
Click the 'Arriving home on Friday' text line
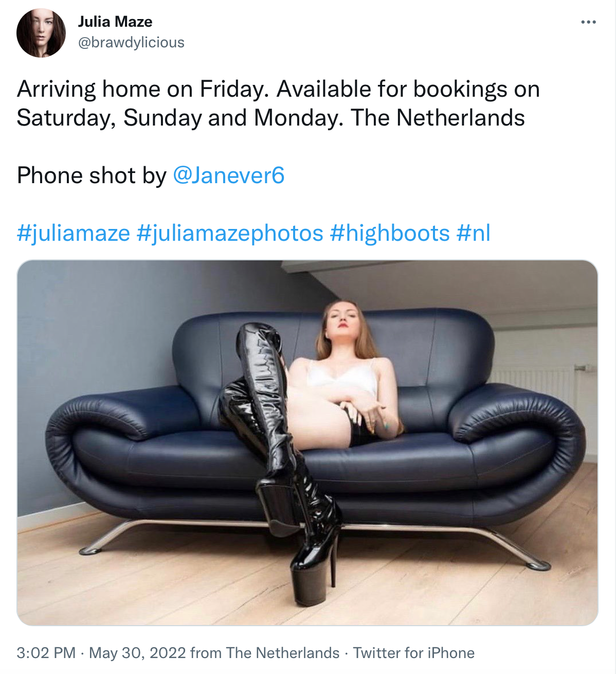pyautogui.click(x=278, y=90)
